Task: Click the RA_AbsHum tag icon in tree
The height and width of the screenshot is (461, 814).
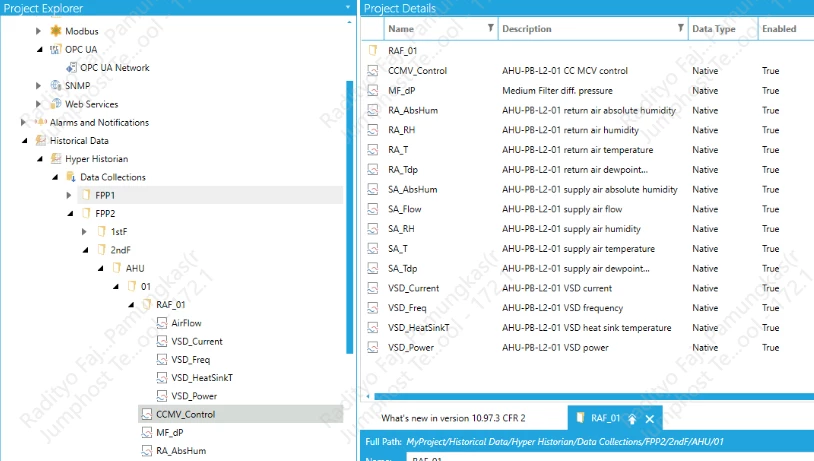Action: coord(147,451)
